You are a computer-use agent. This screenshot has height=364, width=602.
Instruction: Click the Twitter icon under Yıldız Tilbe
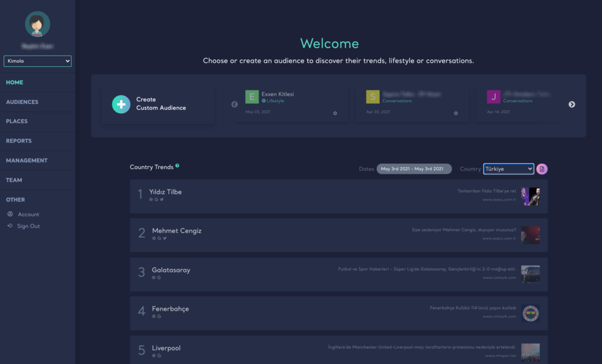click(x=162, y=200)
